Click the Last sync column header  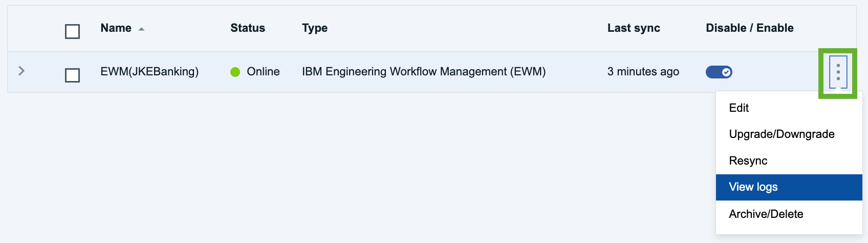[x=634, y=28]
